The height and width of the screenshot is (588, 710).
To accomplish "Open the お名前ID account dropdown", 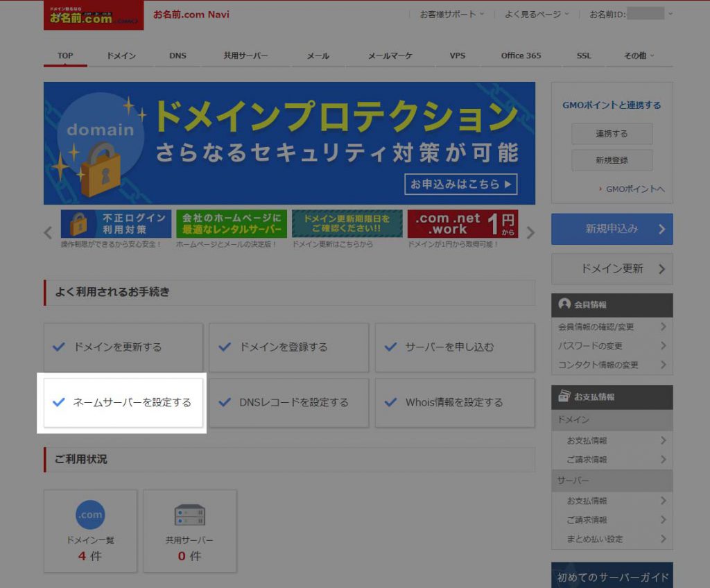I will click(x=631, y=15).
